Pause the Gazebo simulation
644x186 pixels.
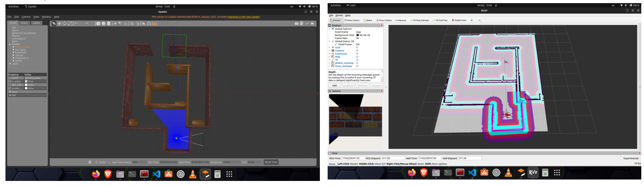click(x=90, y=162)
